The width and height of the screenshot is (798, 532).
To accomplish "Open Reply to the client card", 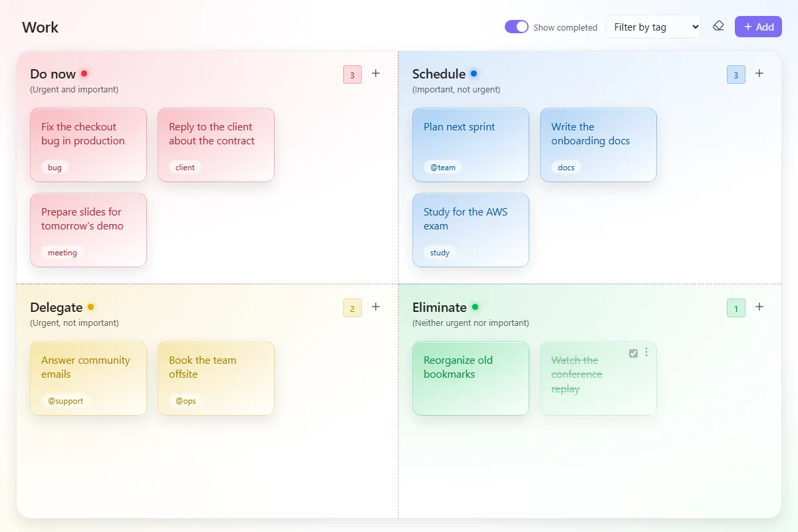I will pos(216,145).
